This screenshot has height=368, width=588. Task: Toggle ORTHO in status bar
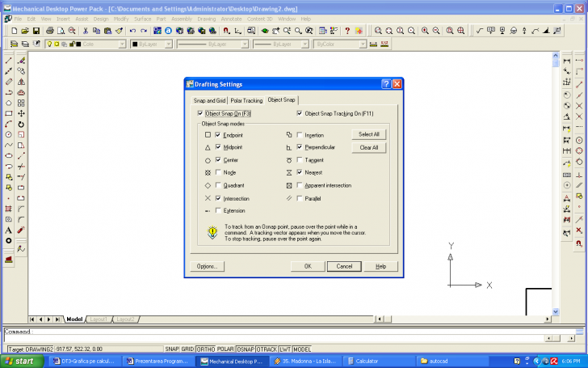click(x=206, y=349)
